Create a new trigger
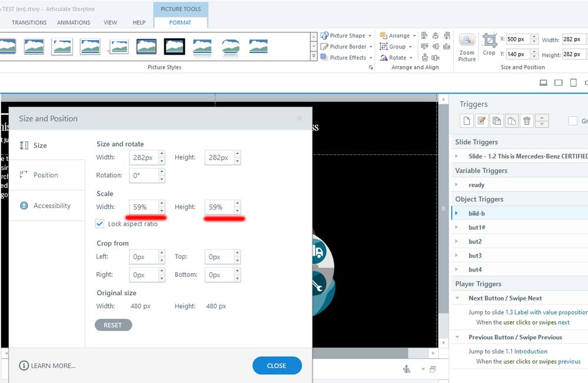Image resolution: width=588 pixels, height=383 pixels. click(467, 121)
